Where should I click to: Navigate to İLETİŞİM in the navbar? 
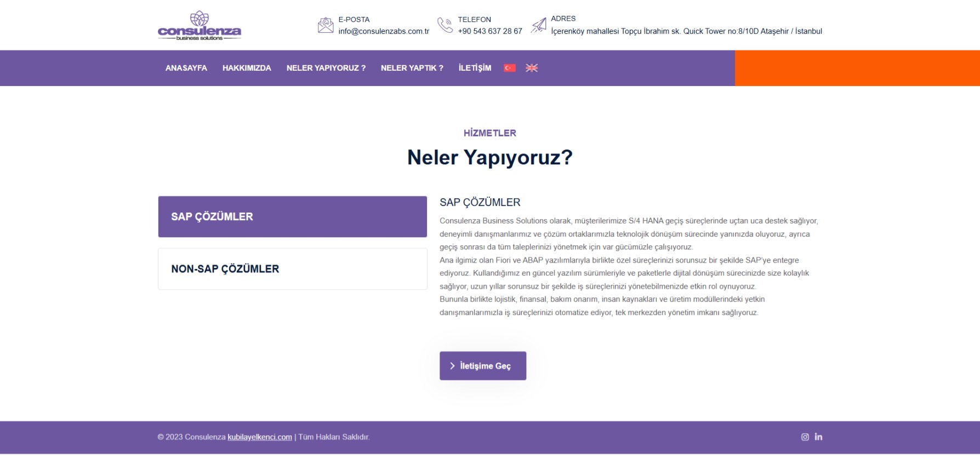pyautogui.click(x=475, y=68)
